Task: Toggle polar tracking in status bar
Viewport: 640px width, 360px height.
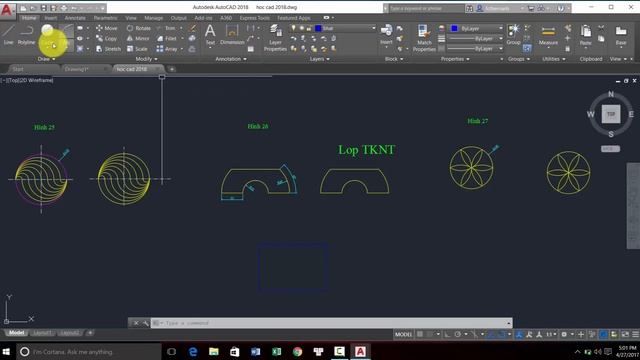Action: (x=458, y=334)
